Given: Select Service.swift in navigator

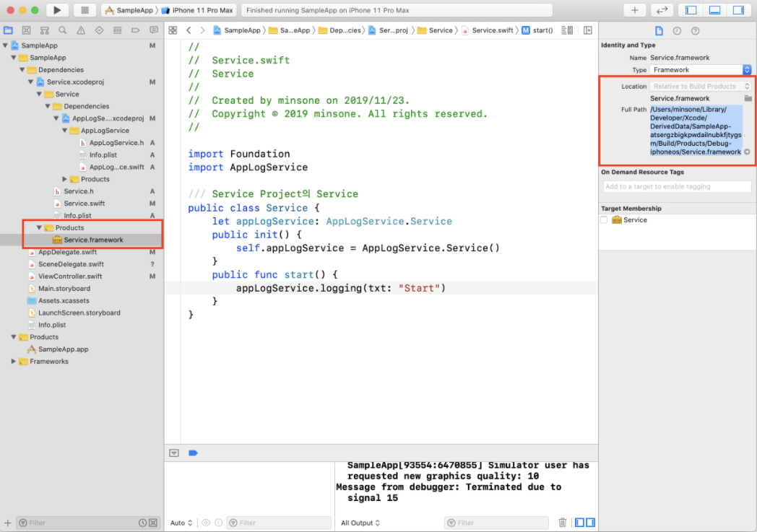Looking at the screenshot, I should coord(84,204).
